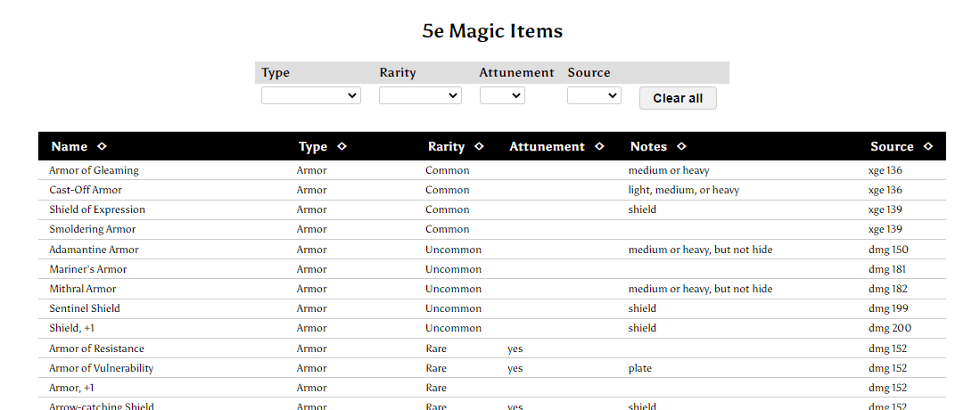The image size is (980, 410).
Task: Click the sort diamond icon beside Type header
Action: coord(342,146)
